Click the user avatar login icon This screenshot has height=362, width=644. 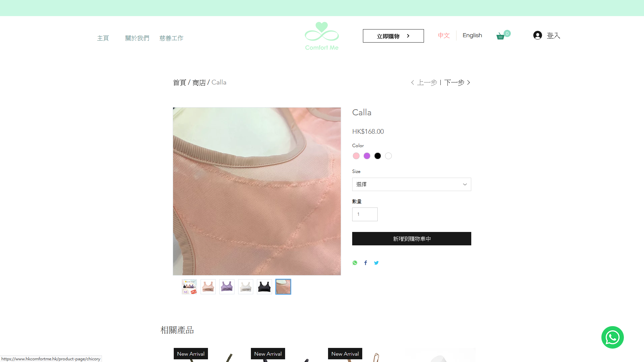coord(538,35)
